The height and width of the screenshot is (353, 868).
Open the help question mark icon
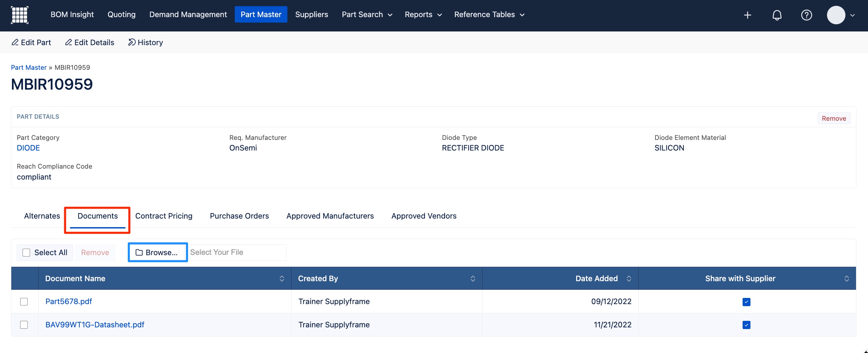pos(806,15)
